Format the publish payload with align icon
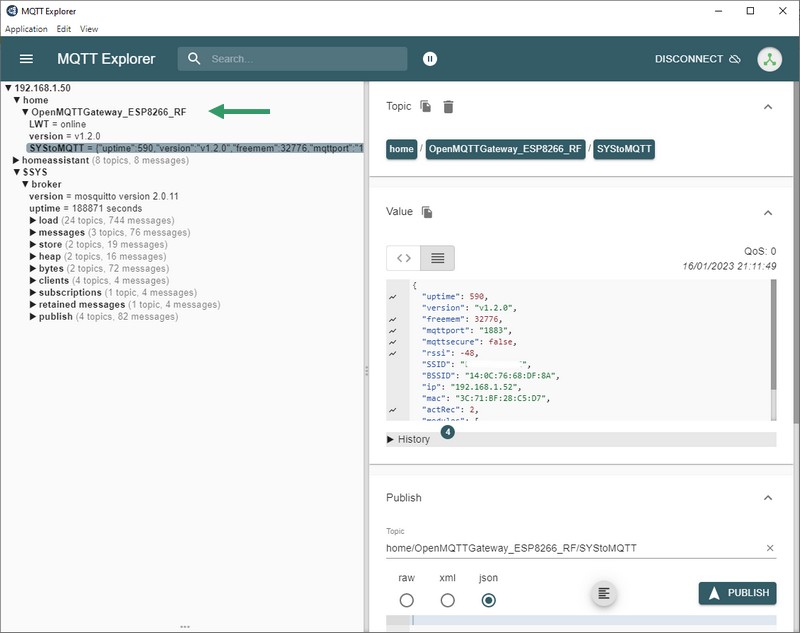 coord(604,594)
